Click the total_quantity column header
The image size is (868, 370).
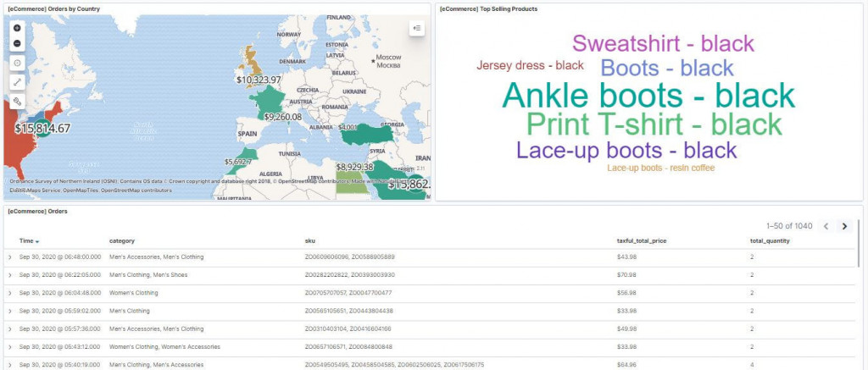pyautogui.click(x=770, y=241)
